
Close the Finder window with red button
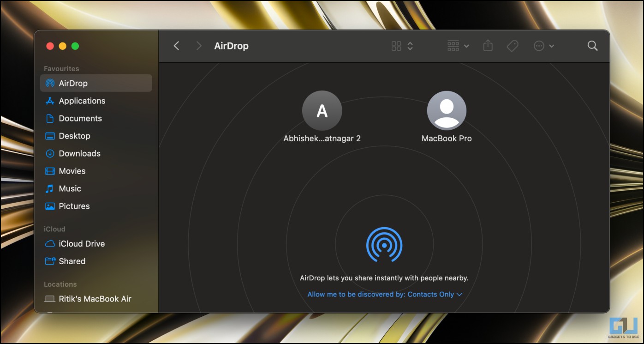50,46
